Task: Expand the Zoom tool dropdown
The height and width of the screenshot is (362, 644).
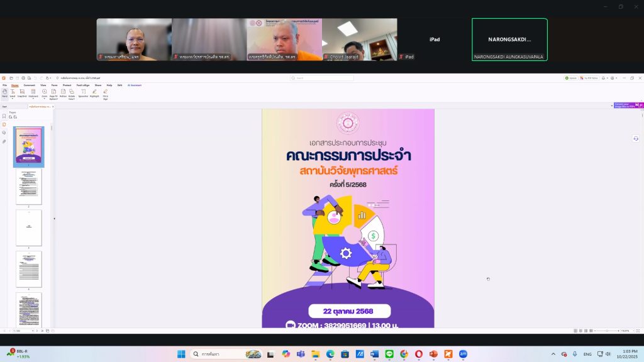Action: [x=44, y=99]
